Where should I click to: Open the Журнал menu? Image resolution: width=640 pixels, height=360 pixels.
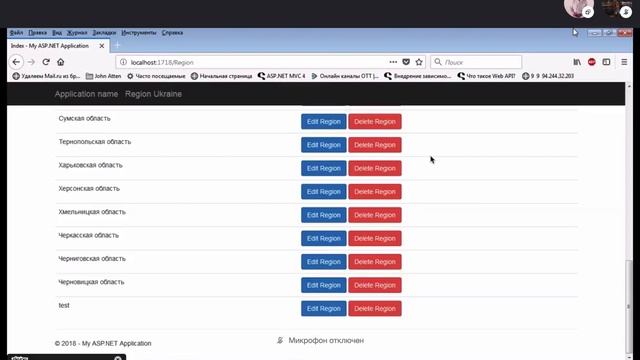click(x=77, y=33)
